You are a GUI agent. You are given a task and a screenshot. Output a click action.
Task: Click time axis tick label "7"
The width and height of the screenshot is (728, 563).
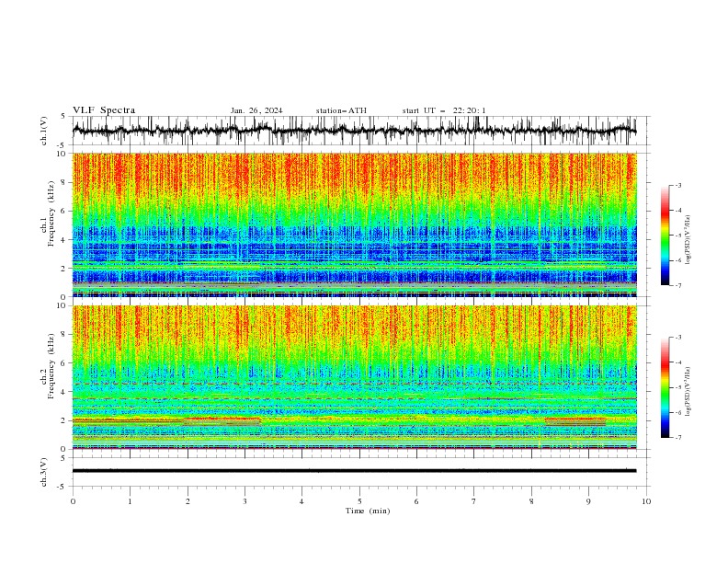pyautogui.click(x=473, y=501)
